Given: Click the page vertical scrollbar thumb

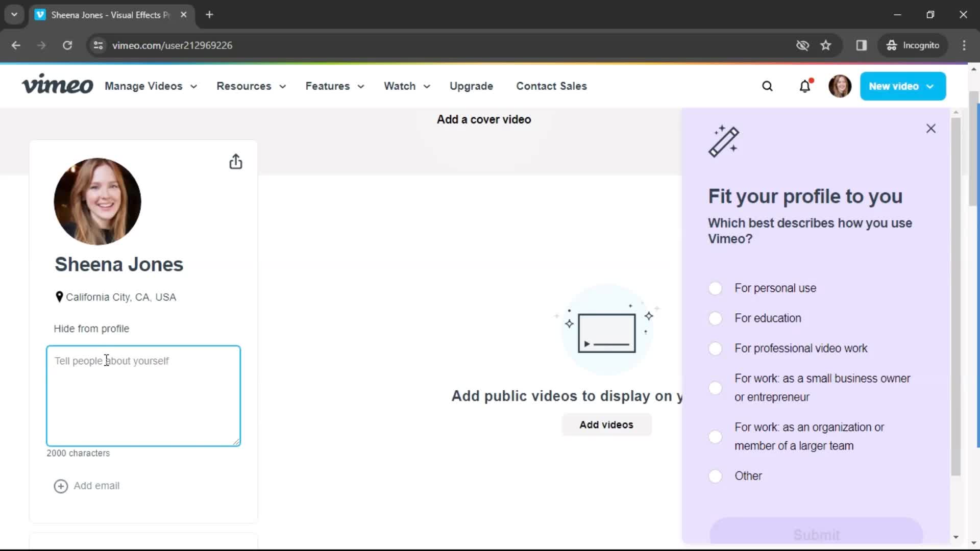Looking at the screenshot, I should point(974,148).
